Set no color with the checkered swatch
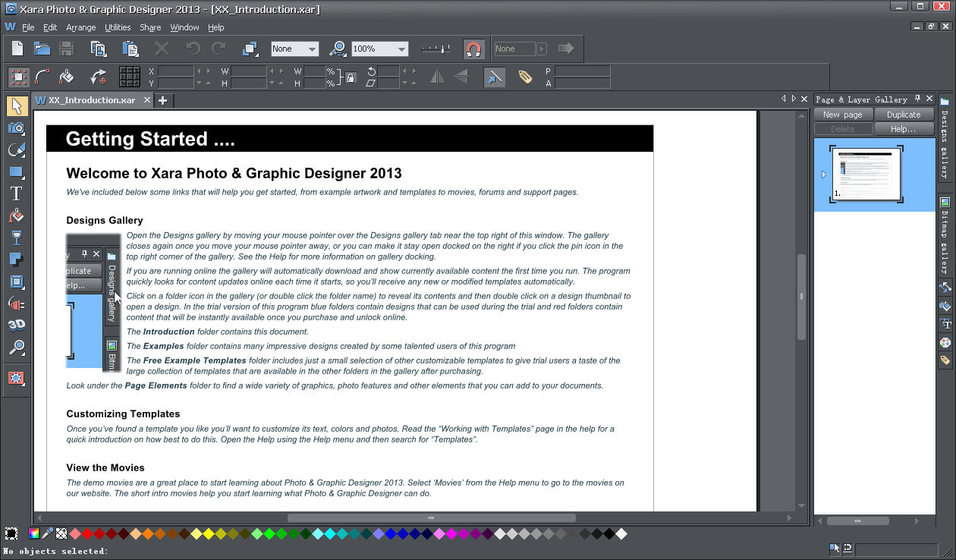Screen dimensions: 956x560 [x=61, y=533]
